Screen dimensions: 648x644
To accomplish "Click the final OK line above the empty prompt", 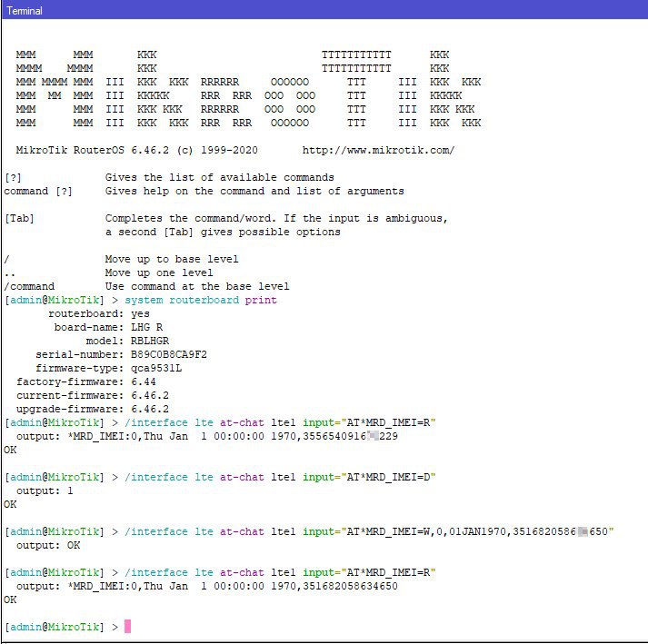I will pyautogui.click(x=10, y=599).
